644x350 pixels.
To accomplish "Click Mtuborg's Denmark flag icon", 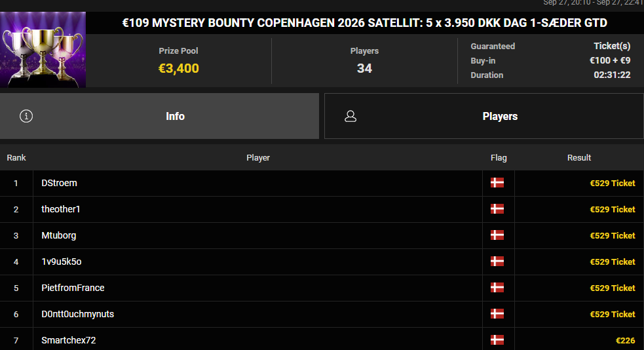I will (x=497, y=235).
